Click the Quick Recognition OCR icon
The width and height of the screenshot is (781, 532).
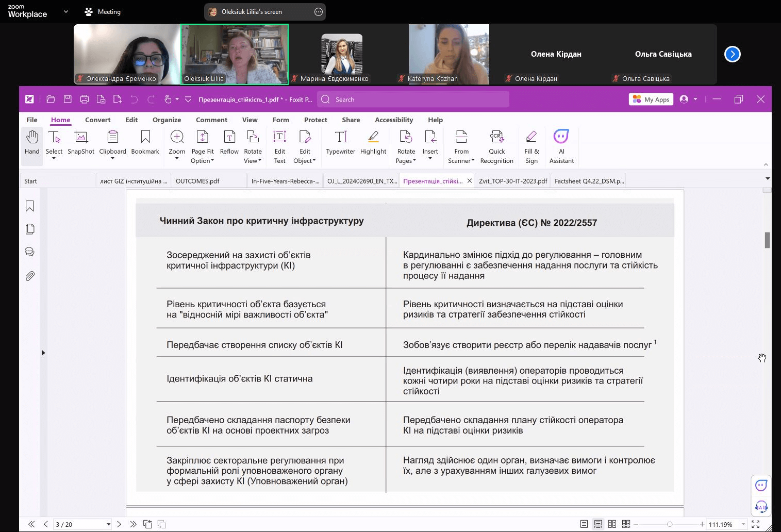496,147
